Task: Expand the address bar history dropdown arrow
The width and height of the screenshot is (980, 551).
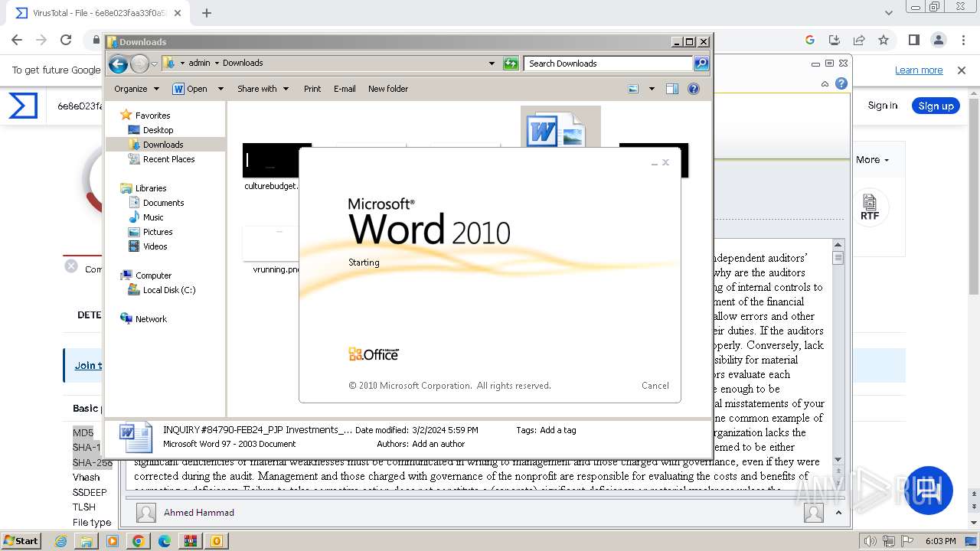Action: [492, 64]
